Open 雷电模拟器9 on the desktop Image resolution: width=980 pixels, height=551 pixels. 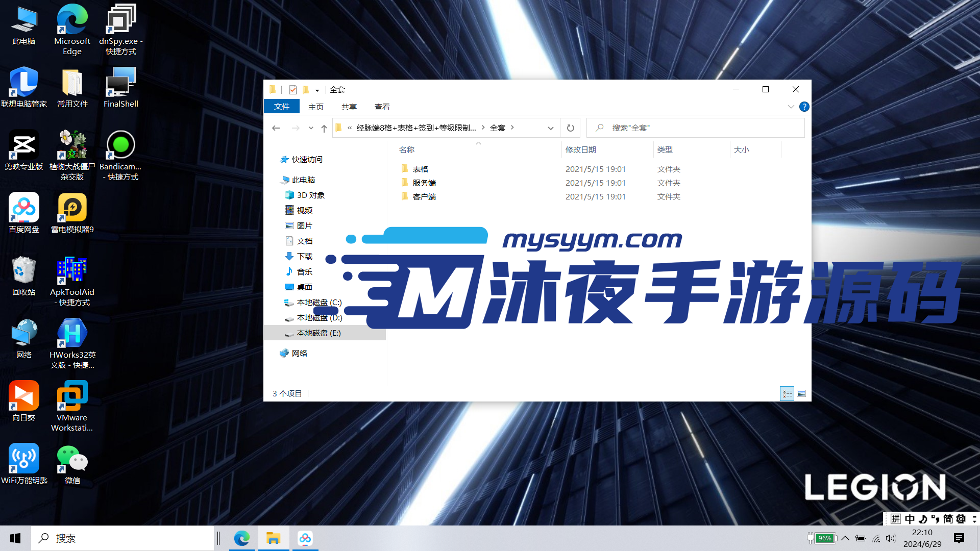pos(72,209)
